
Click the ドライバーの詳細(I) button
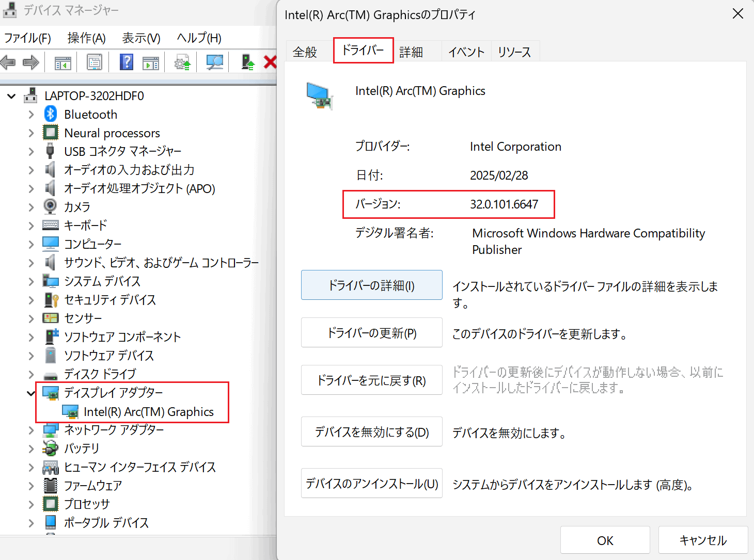(x=372, y=285)
